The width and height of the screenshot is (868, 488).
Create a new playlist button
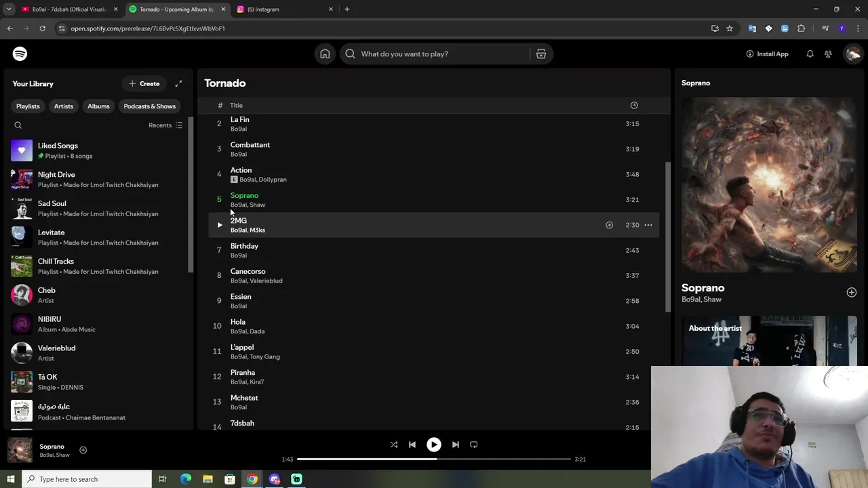[x=144, y=84]
